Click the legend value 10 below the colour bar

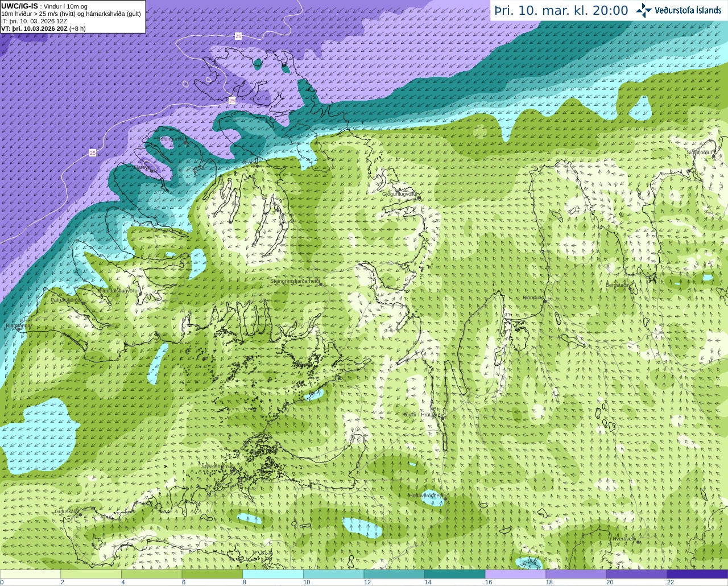point(307,582)
